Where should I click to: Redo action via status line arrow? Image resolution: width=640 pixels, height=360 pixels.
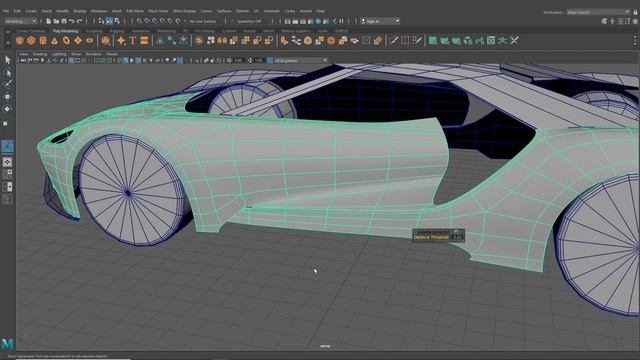[80, 21]
